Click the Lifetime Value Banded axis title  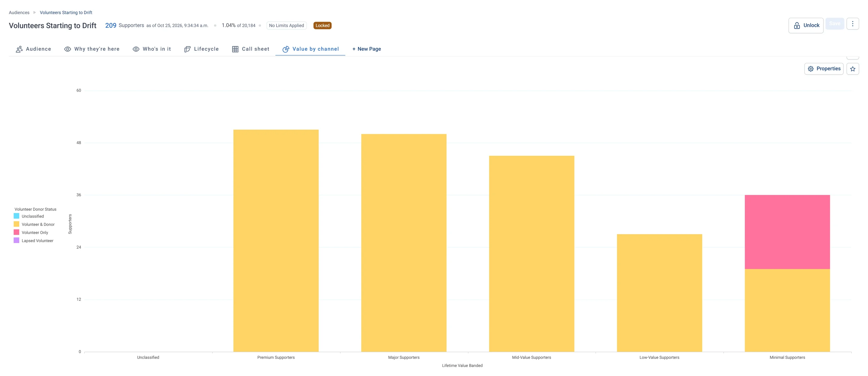click(x=462, y=365)
